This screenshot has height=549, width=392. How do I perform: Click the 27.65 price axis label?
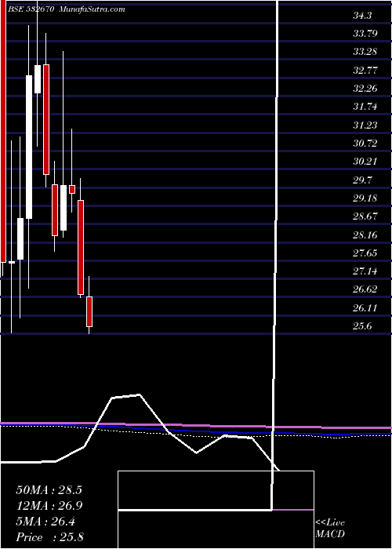(365, 253)
